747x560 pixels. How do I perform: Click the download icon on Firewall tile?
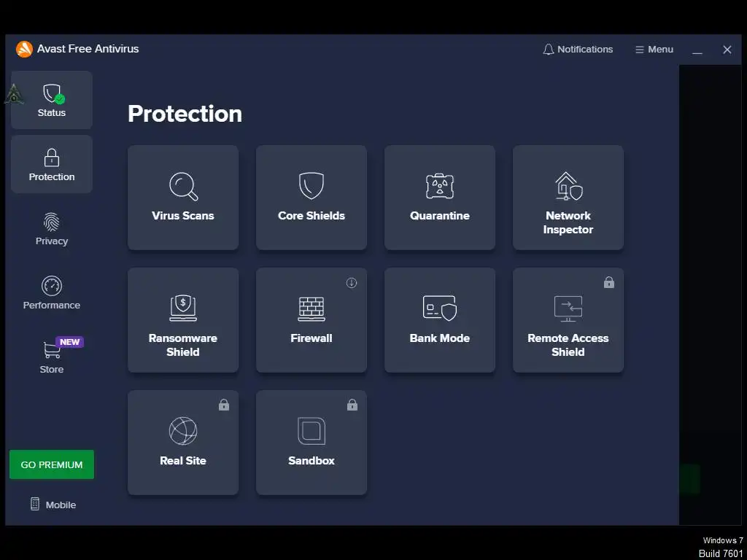point(352,283)
